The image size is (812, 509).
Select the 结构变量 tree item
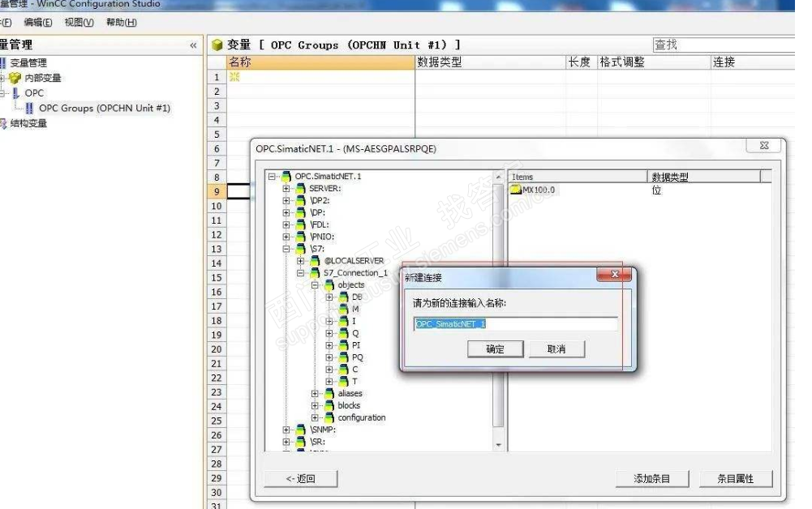click(28, 123)
